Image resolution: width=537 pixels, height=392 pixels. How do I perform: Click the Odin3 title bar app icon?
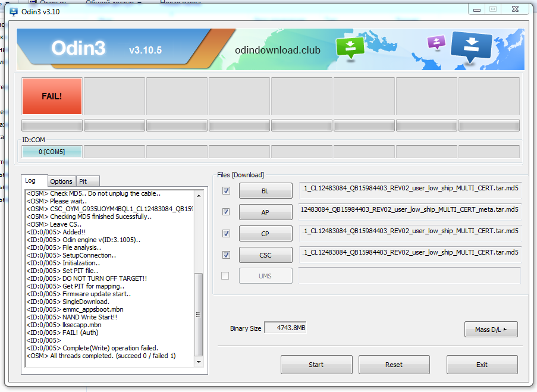pos(13,12)
